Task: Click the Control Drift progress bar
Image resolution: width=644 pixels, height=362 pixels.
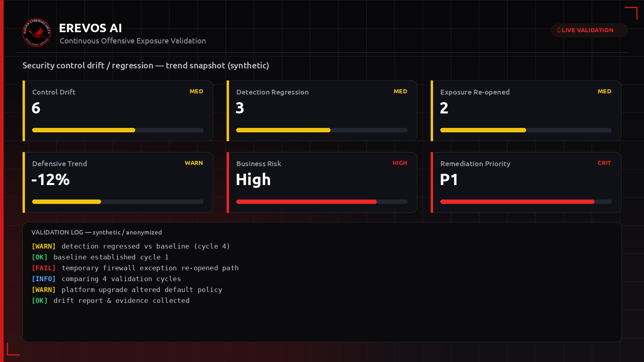Action: point(118,130)
